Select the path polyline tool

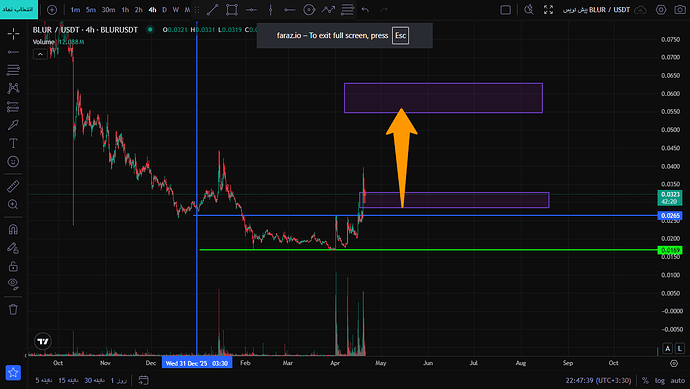[328, 10]
